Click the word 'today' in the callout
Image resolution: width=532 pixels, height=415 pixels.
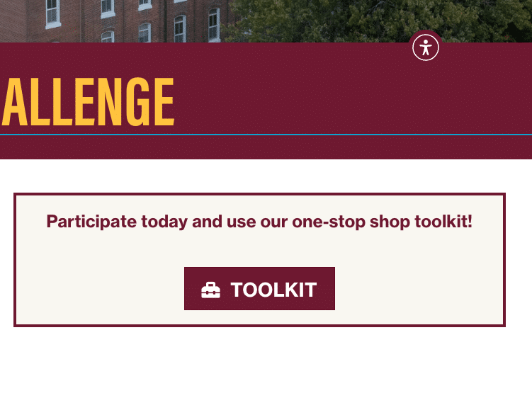[x=164, y=222]
